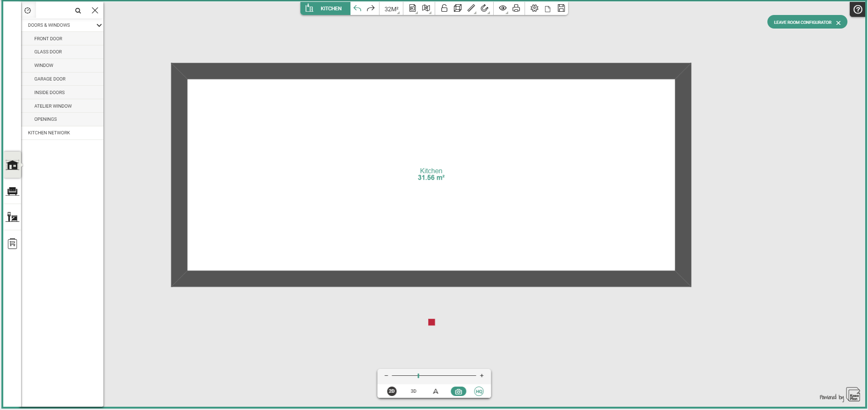The image size is (868, 410).
Task: Click the undo arrow in toolbar
Action: coord(357,8)
